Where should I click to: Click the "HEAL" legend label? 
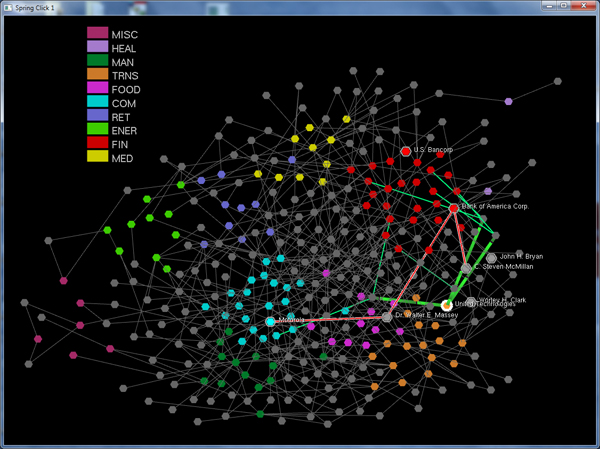click(x=124, y=49)
